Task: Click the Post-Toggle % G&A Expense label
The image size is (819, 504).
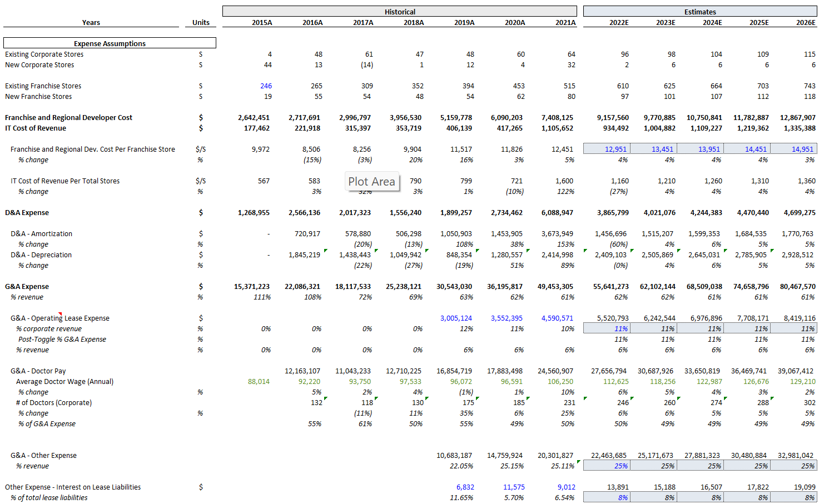Action: pos(62,339)
